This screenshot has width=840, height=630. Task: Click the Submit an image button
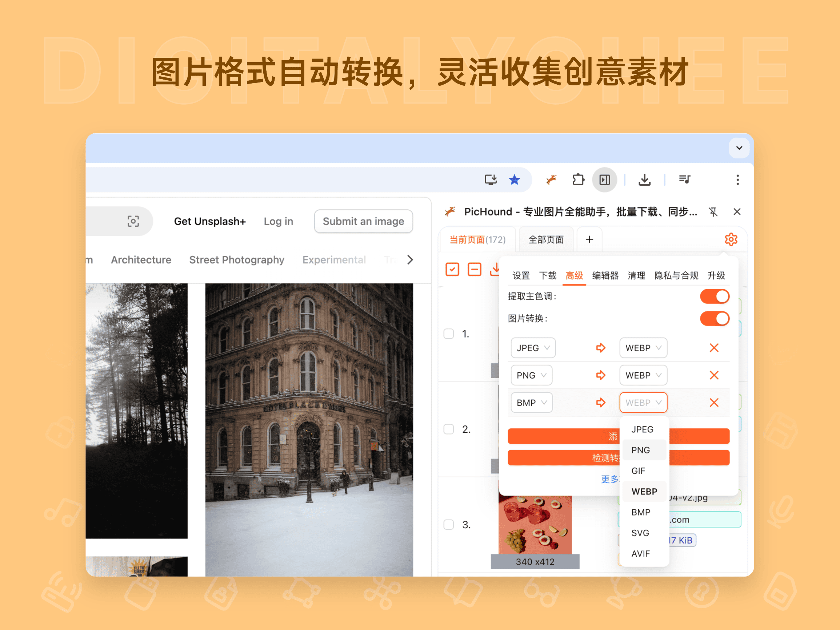click(x=363, y=221)
